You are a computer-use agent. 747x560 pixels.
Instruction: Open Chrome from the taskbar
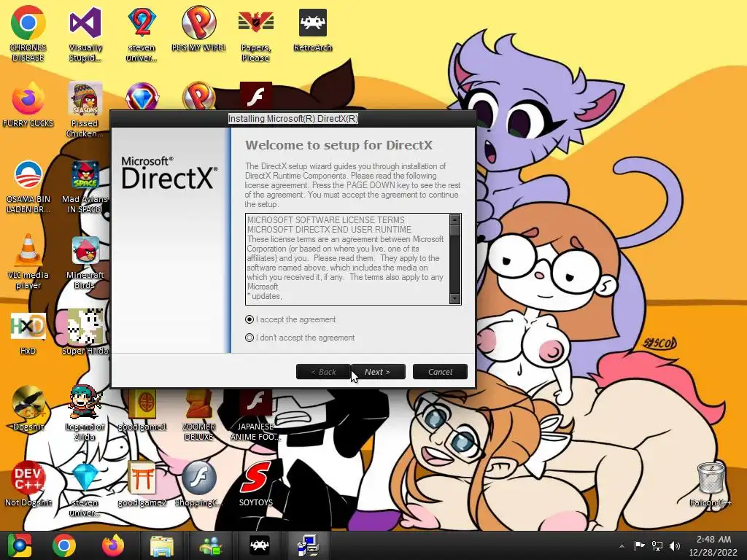tap(64, 545)
